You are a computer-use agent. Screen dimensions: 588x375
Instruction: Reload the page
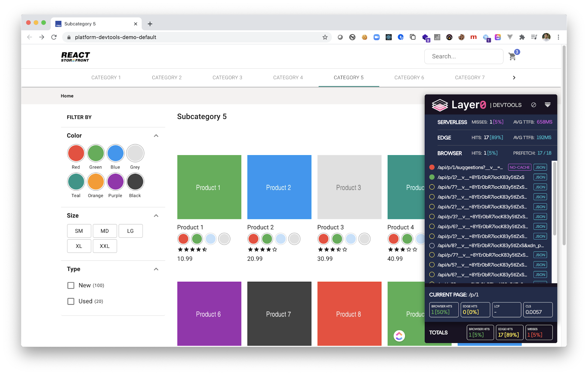(54, 37)
